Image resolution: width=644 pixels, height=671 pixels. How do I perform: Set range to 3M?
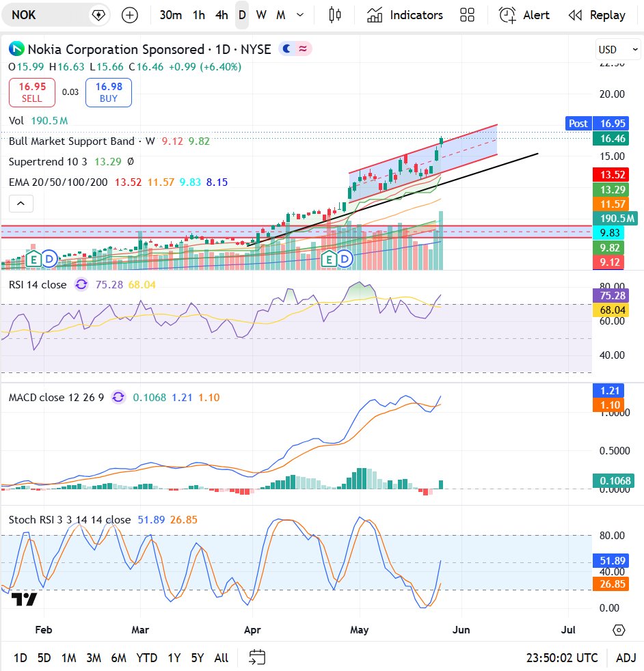pyautogui.click(x=94, y=658)
